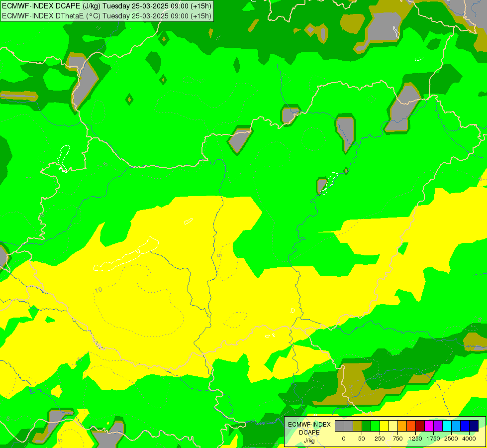Click the '0' legend scale label
This screenshot has height=448, width=487.
[344, 439]
